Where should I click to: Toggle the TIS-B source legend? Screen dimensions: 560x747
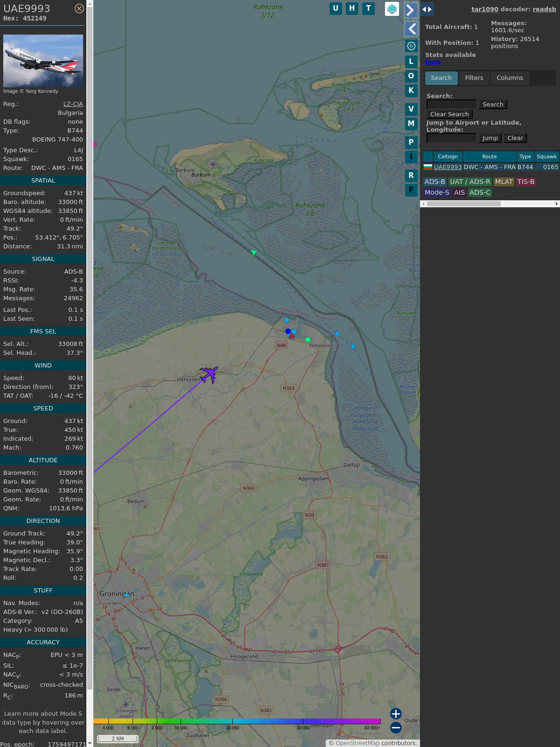525,182
